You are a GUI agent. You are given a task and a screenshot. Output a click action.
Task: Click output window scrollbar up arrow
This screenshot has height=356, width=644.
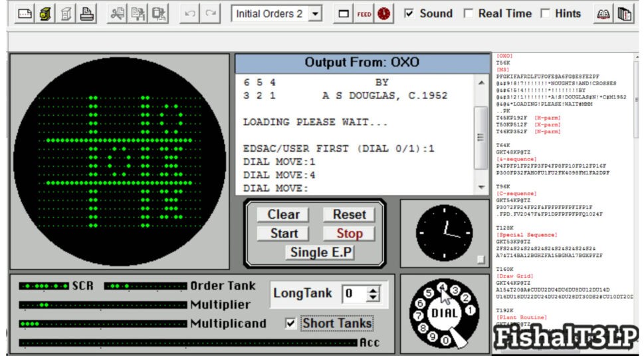(481, 83)
